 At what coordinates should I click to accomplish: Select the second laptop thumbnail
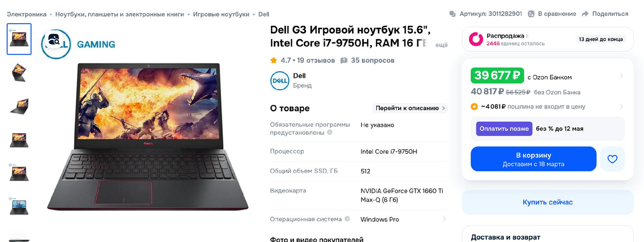click(19, 72)
